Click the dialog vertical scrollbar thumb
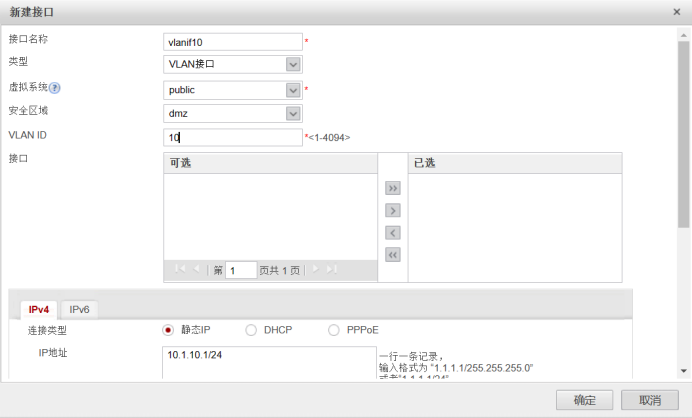Screen dimensions: 692x418 684,135
